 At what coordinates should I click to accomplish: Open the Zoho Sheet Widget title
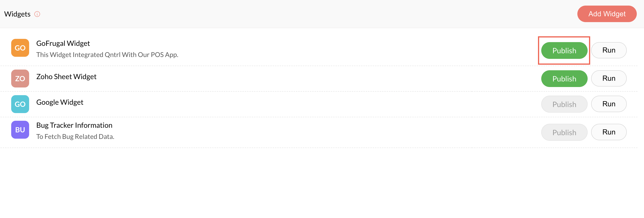(66, 76)
